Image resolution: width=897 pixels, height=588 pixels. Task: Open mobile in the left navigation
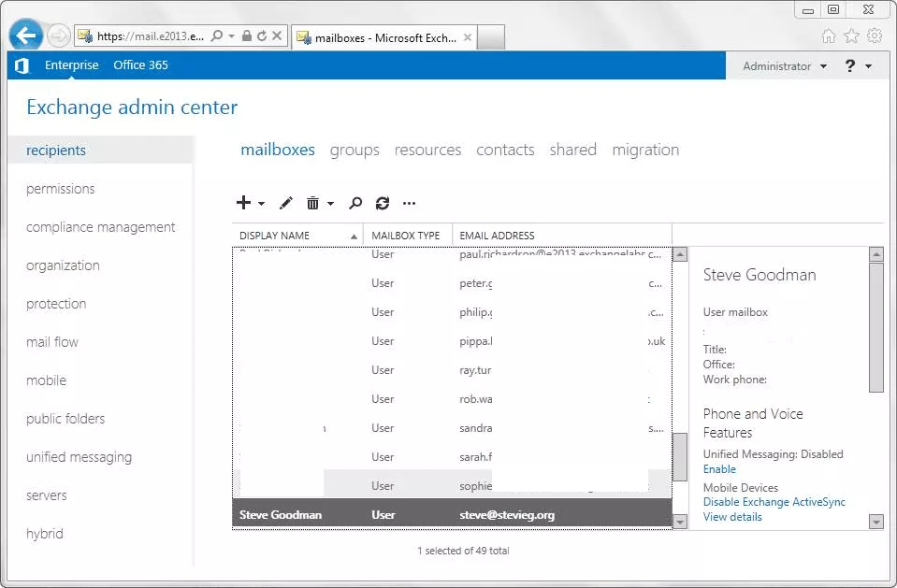47,380
